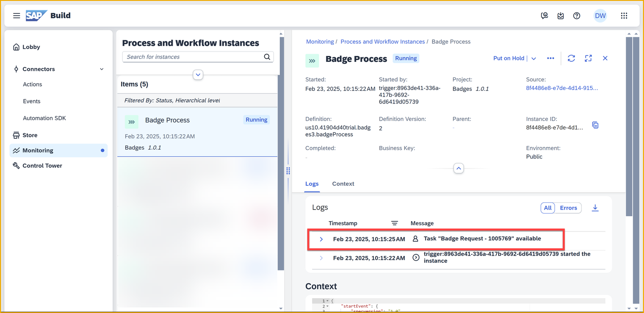Expand the Task Badge Request available log row
644x313 pixels.
tap(321, 239)
